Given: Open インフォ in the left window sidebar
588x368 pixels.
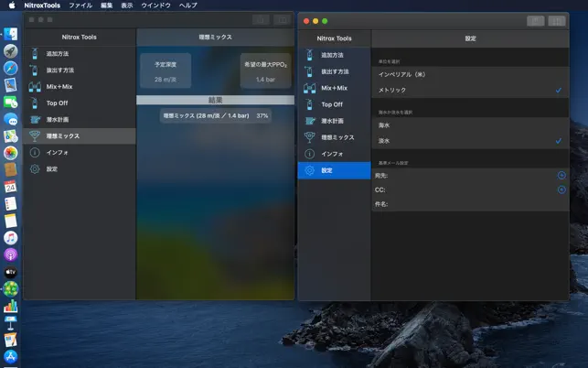Looking at the screenshot, I should click(x=80, y=153).
